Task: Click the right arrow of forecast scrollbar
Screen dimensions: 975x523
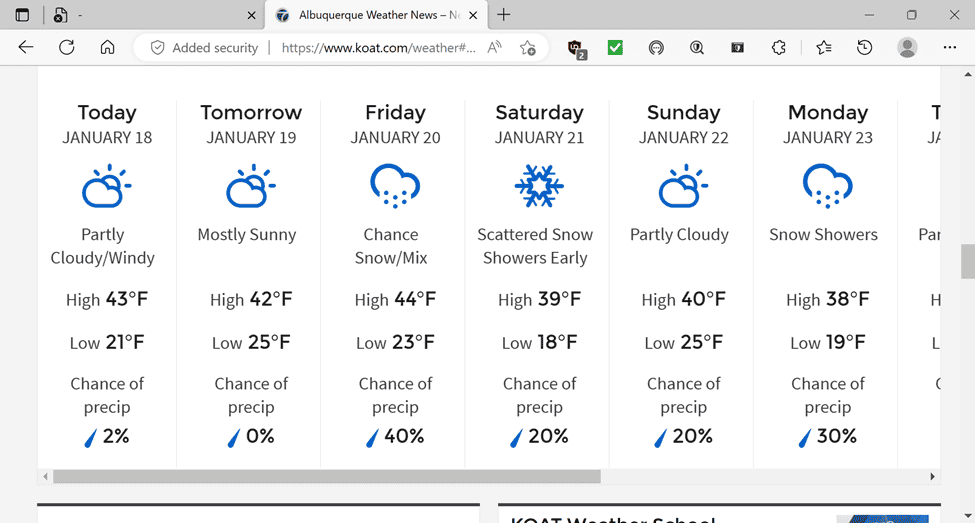Action: pos(932,476)
